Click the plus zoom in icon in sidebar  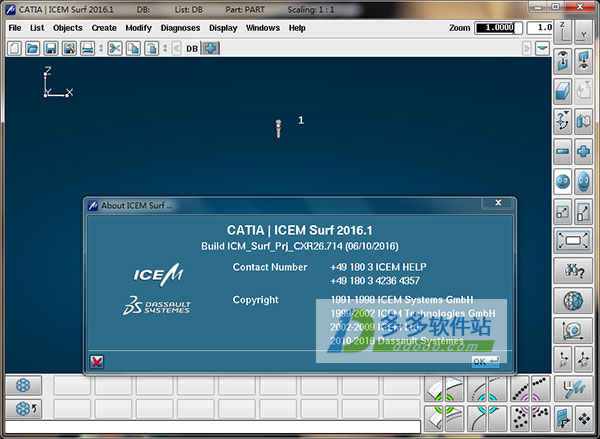click(x=584, y=152)
